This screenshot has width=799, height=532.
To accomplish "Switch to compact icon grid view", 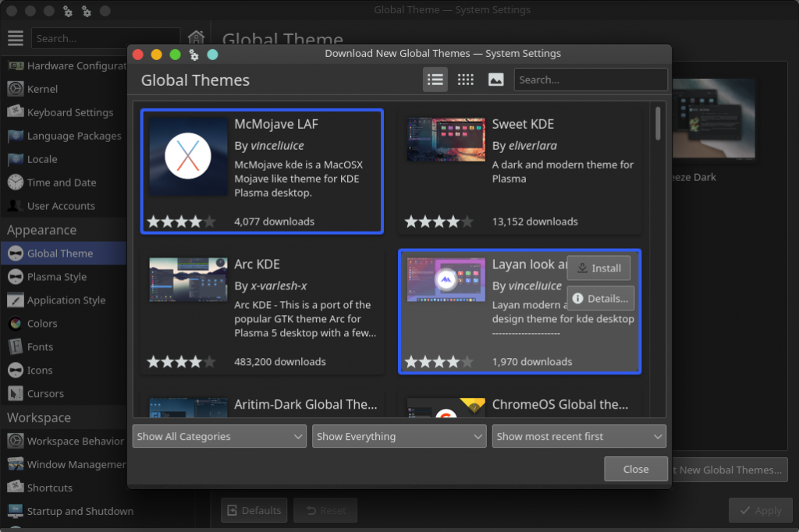I will 466,79.
